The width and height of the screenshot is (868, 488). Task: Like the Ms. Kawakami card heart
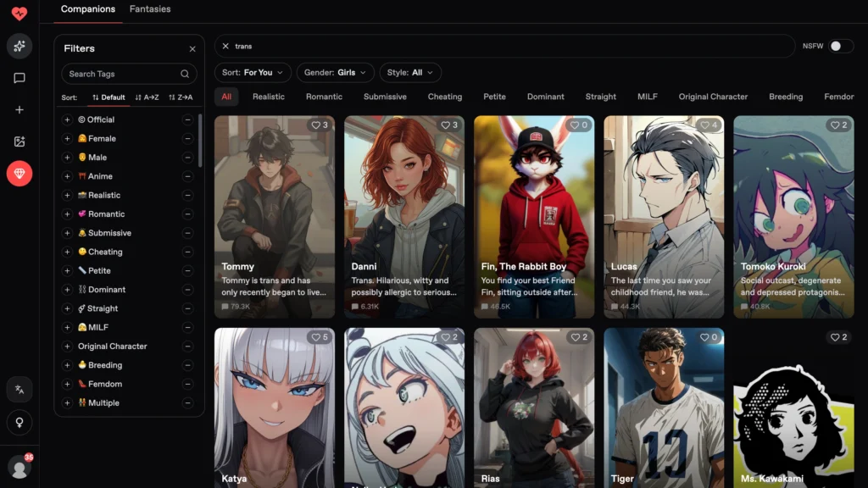[838, 337]
